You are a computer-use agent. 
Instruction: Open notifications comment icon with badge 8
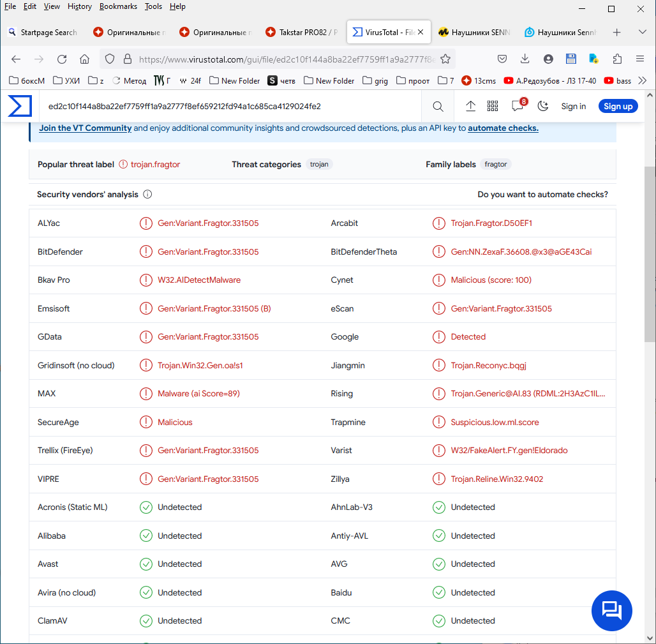pos(519,105)
